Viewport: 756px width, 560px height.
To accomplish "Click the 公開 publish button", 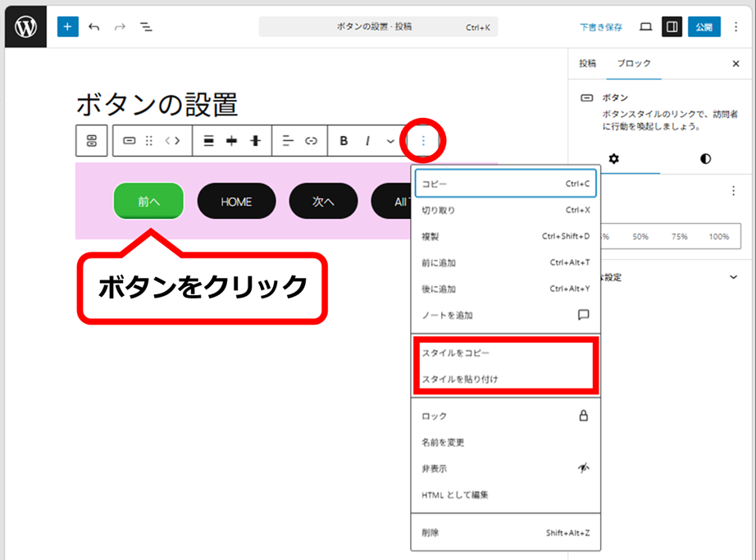I will [x=704, y=27].
